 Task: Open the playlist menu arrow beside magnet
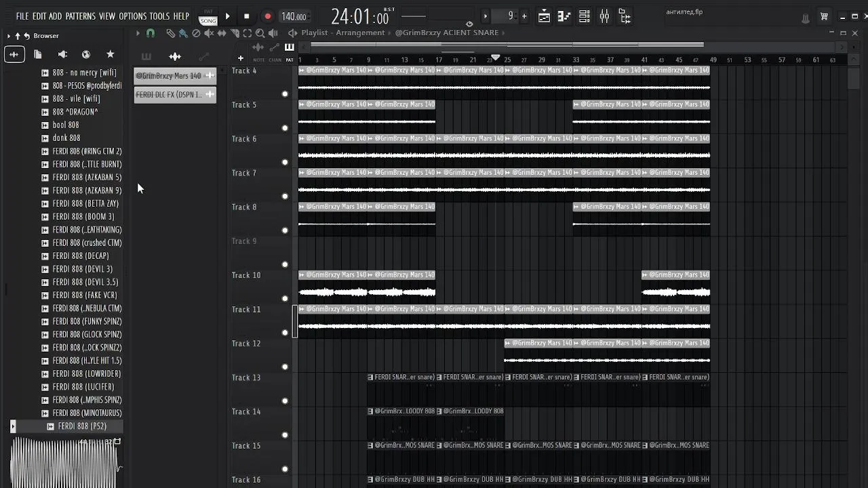pyautogui.click(x=138, y=33)
